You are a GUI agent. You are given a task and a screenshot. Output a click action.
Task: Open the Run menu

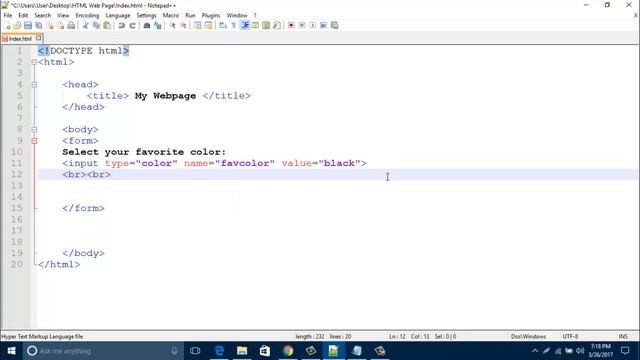[x=190, y=15]
